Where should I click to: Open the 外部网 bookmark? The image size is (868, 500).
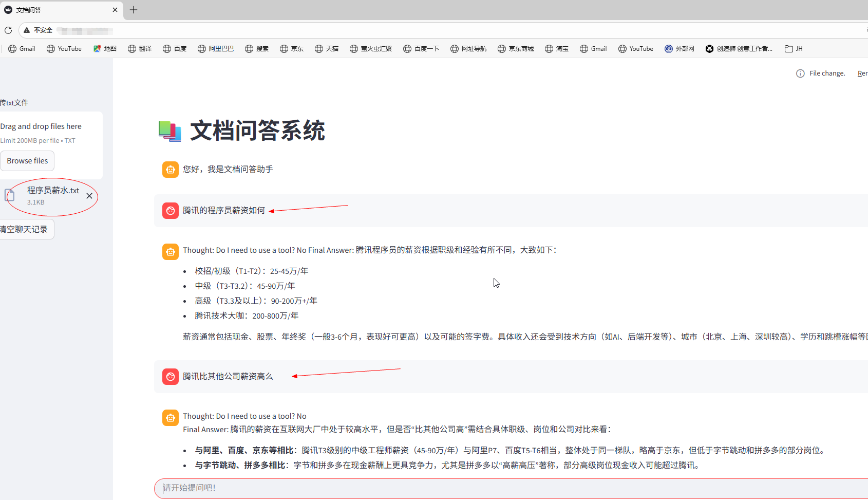tap(680, 49)
